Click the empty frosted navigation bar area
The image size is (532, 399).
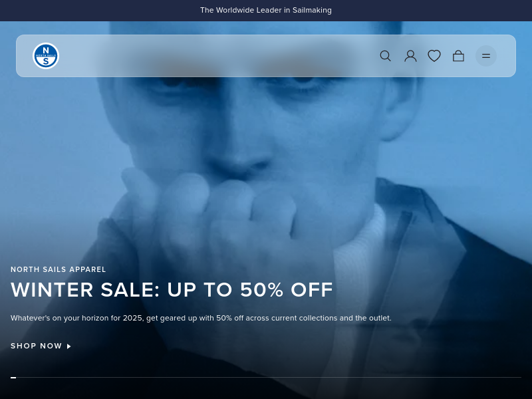(217, 56)
